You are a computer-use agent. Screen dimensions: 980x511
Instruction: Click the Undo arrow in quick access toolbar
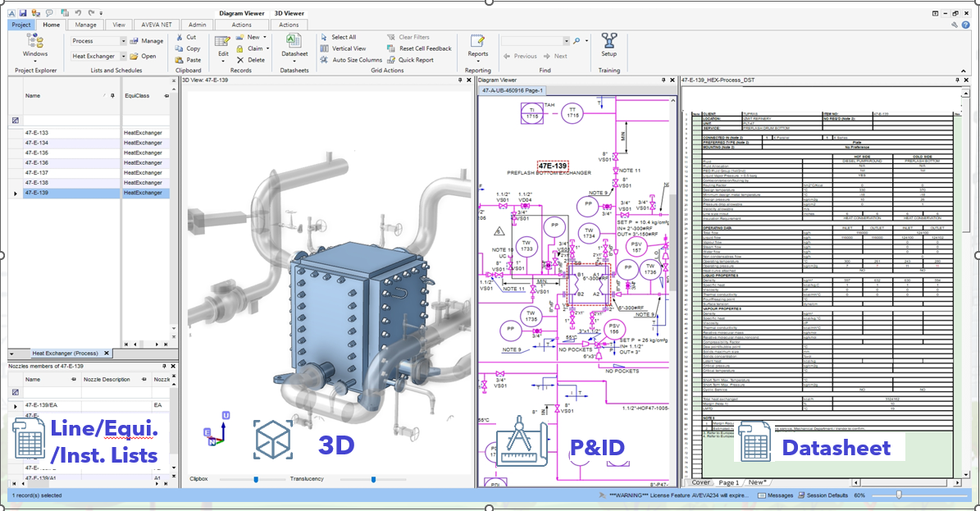(x=78, y=12)
